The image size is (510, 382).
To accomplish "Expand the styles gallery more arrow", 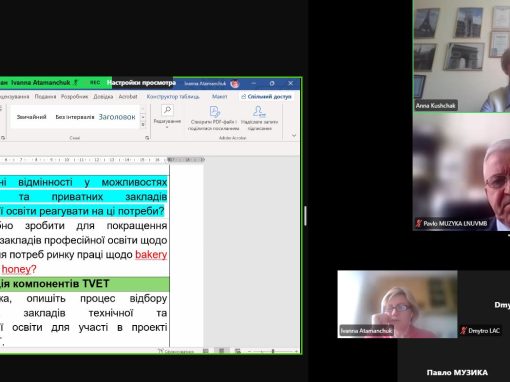I will (x=143, y=125).
